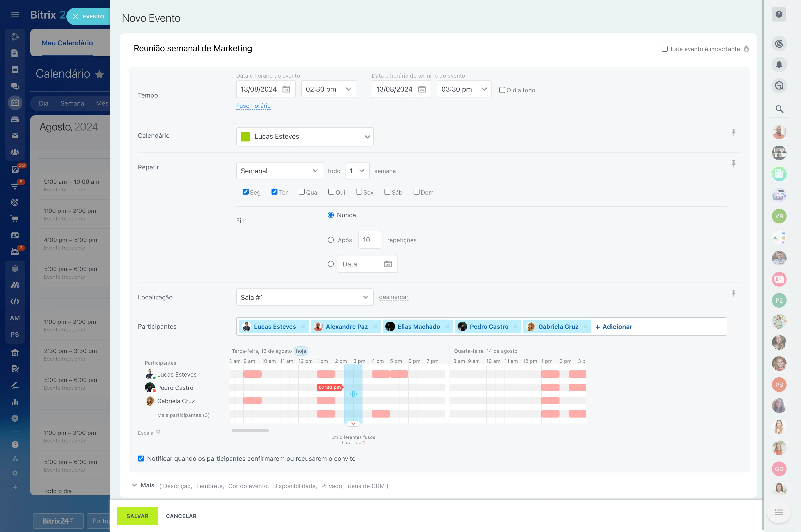
Task: Enable the Qua weekday checkbox
Action: tap(302, 192)
